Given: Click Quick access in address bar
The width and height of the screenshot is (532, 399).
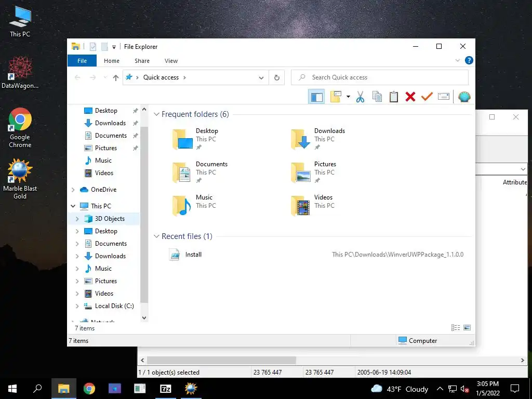Looking at the screenshot, I should pyautogui.click(x=161, y=78).
